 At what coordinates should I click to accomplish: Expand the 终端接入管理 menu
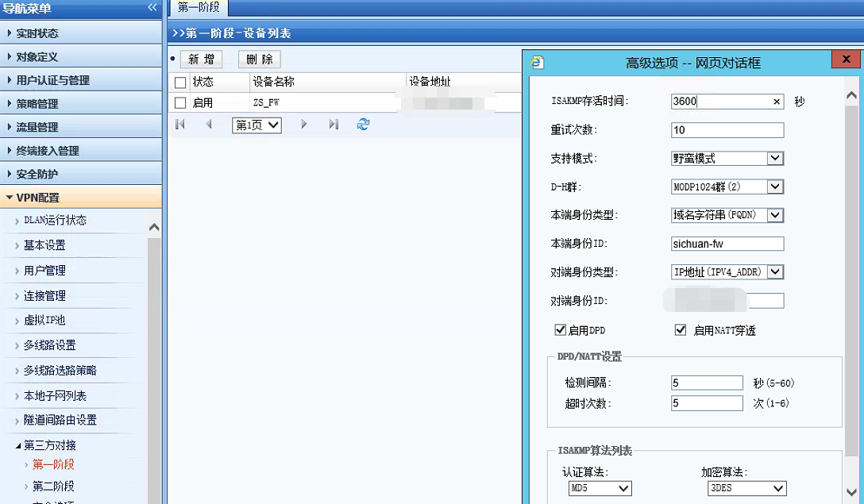(x=81, y=150)
